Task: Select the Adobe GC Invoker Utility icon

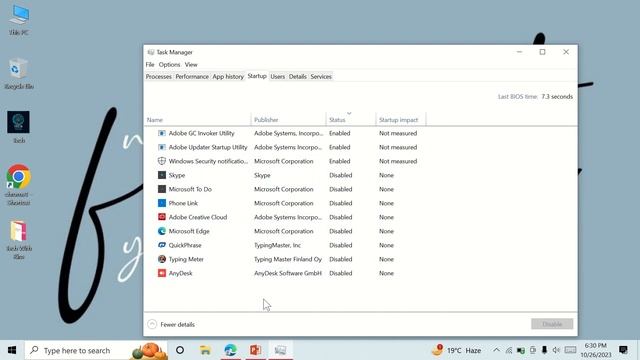Action: point(162,133)
